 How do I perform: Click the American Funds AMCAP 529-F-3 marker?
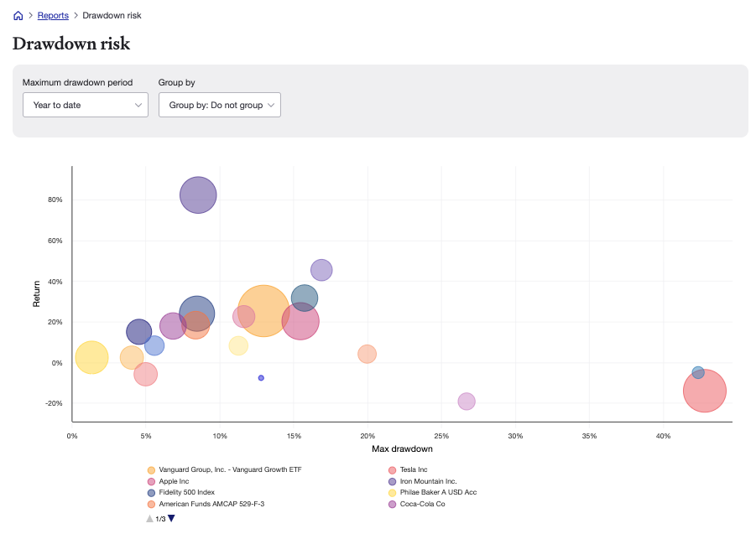pyautogui.click(x=151, y=504)
